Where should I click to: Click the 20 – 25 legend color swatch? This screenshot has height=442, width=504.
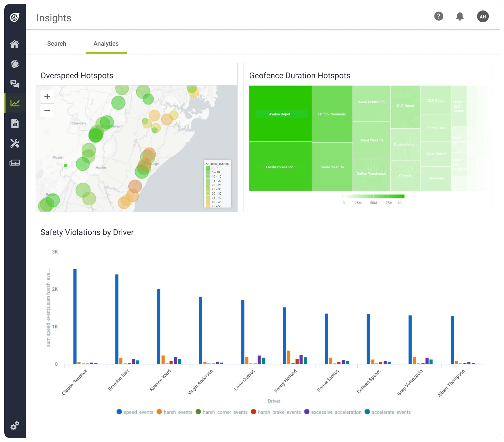(208, 185)
